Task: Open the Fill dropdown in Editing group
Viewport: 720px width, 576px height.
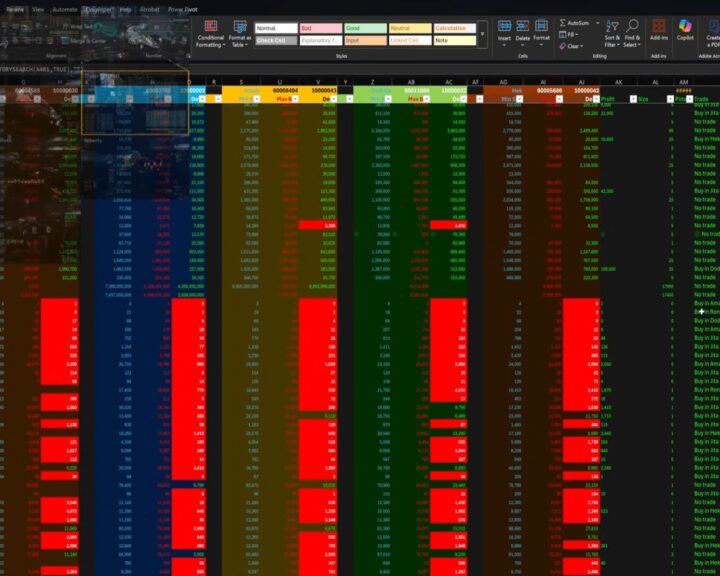Action: (572, 34)
